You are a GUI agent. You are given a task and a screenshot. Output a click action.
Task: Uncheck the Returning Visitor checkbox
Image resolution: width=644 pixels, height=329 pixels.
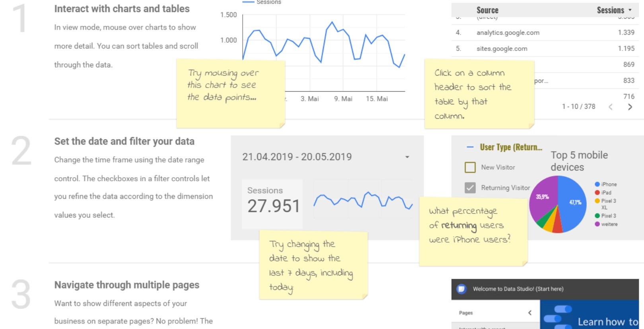click(470, 188)
